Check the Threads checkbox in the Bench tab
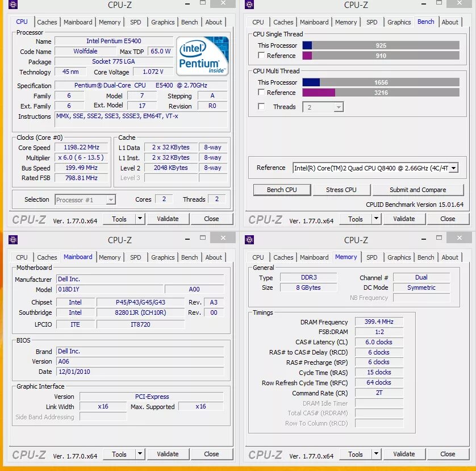476x471 pixels. [260, 107]
